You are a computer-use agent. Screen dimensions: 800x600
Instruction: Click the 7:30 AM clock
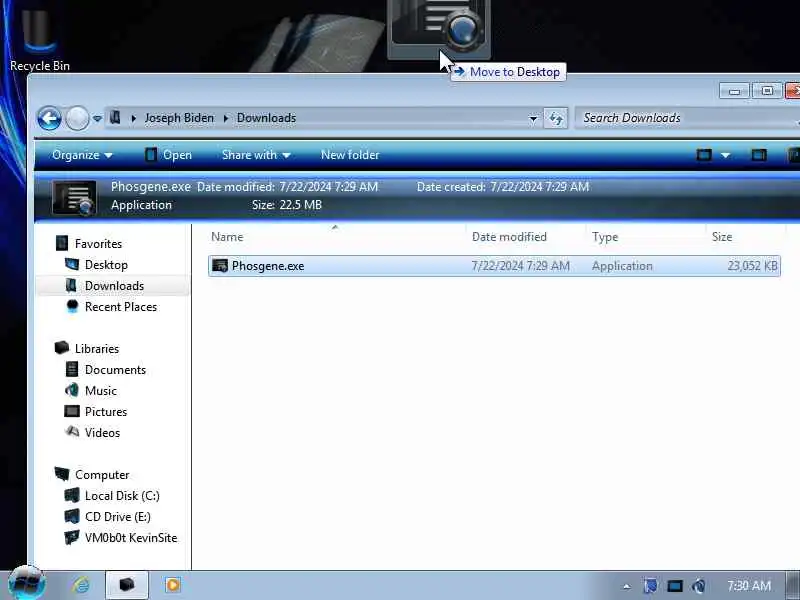pyautogui.click(x=748, y=586)
